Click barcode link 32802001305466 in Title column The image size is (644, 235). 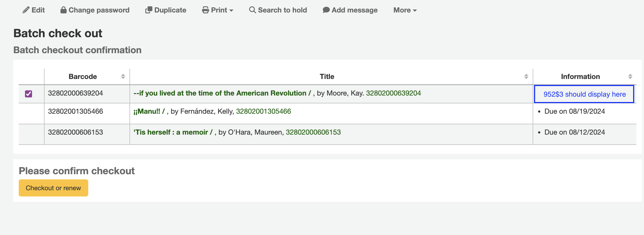(x=263, y=112)
